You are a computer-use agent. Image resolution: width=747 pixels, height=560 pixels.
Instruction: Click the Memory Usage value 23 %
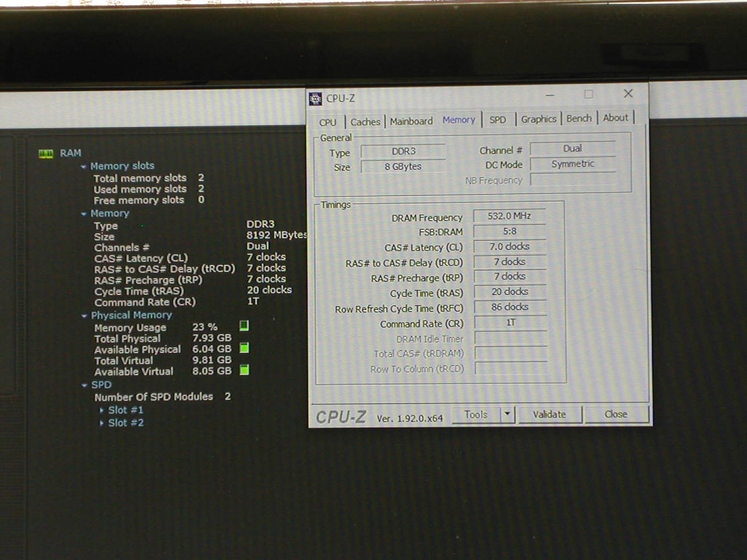(x=205, y=327)
